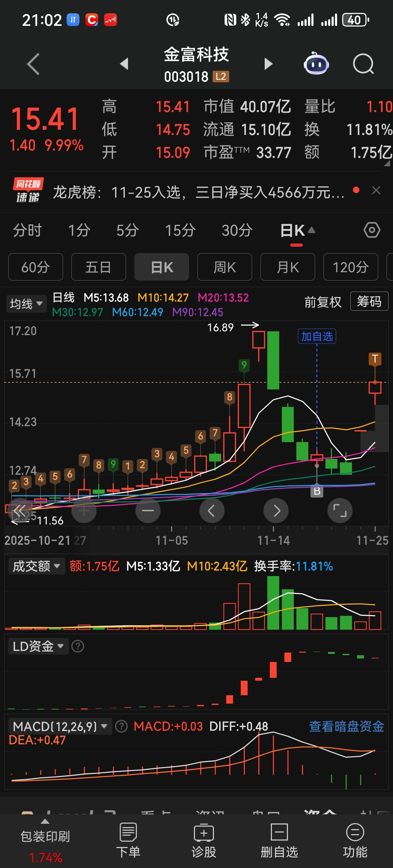
Task: Move chart right with right chevron control
Action: click(x=276, y=511)
